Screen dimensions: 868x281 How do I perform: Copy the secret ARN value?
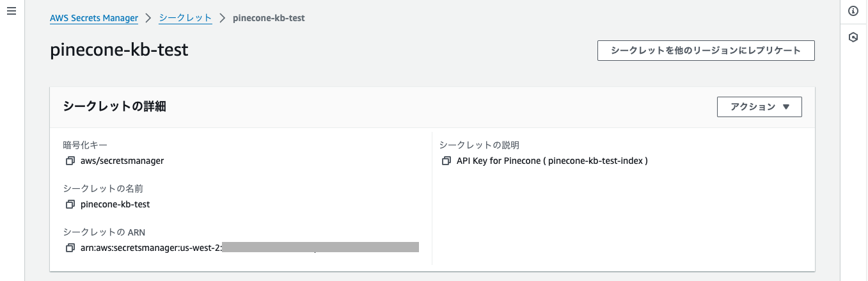click(x=70, y=248)
